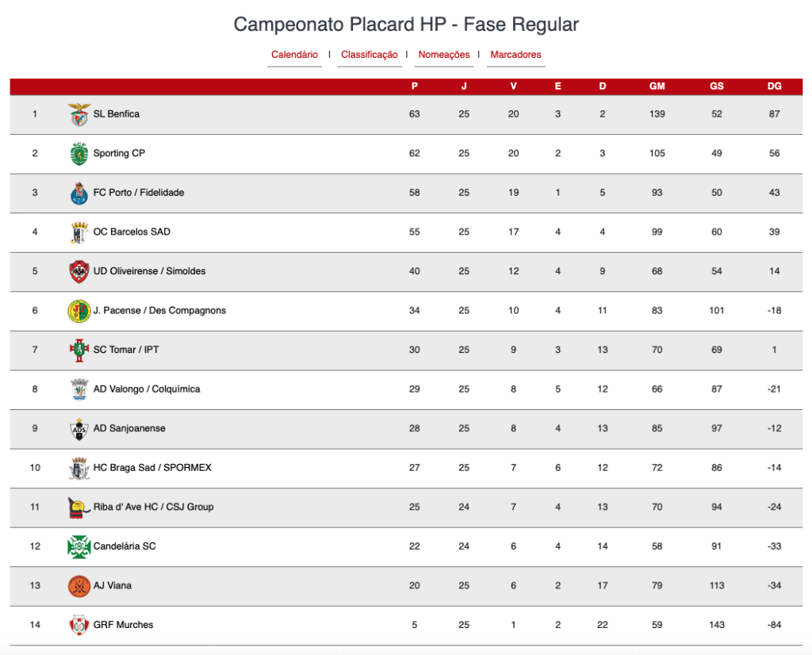Screen dimensions: 812x655
Task: Open the FC Porto / Fidelidade crest
Action: (x=79, y=193)
